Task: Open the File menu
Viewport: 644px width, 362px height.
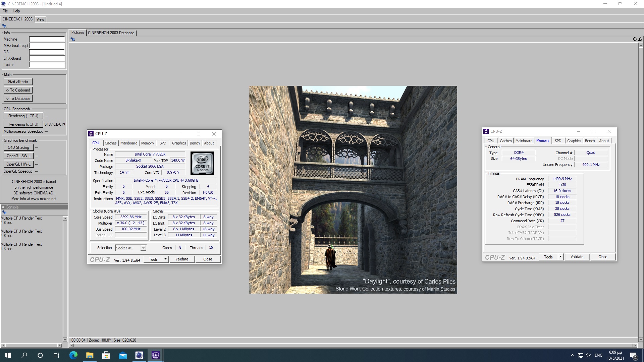Action: (x=5, y=11)
